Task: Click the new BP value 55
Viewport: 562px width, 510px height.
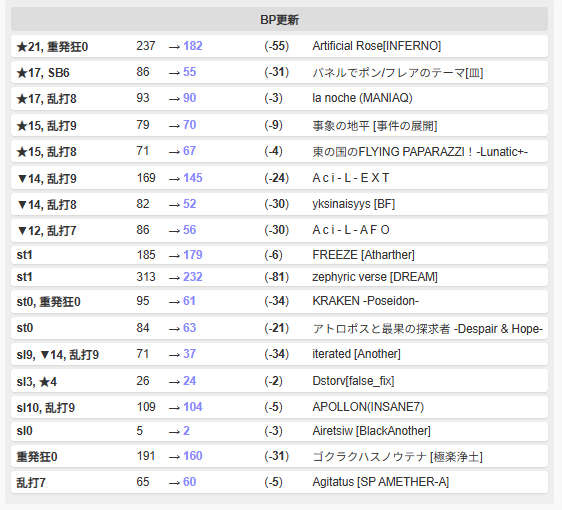Action: [x=190, y=72]
